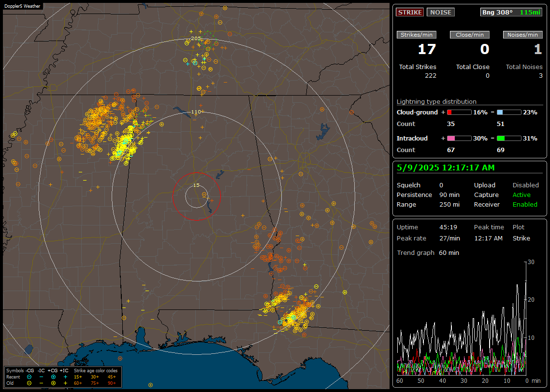Click the noises per minute value 1

(538, 49)
